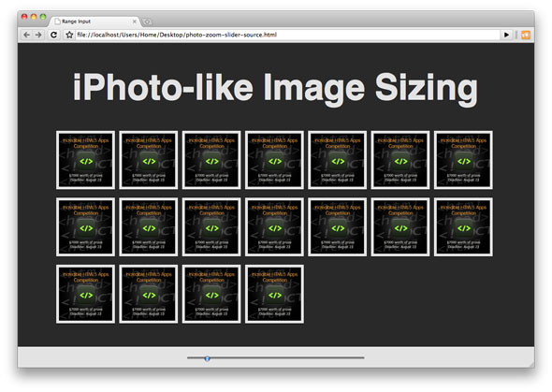Click the orange extension icon in the toolbar

point(526,35)
